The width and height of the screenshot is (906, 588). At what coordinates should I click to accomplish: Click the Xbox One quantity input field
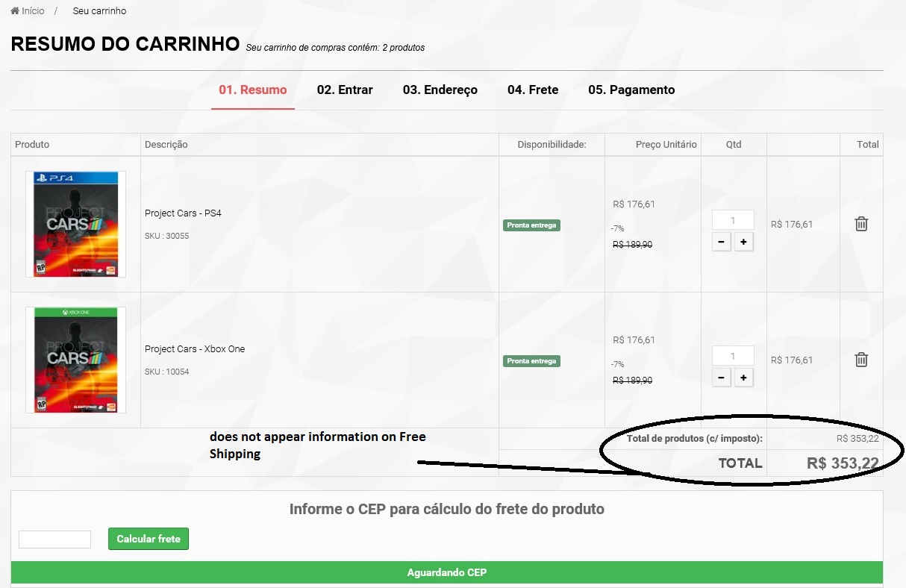point(733,356)
